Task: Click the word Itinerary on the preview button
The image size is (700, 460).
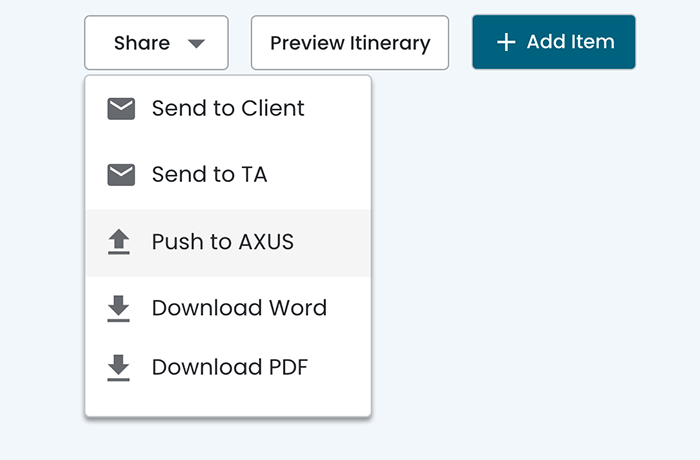Action: (390, 43)
